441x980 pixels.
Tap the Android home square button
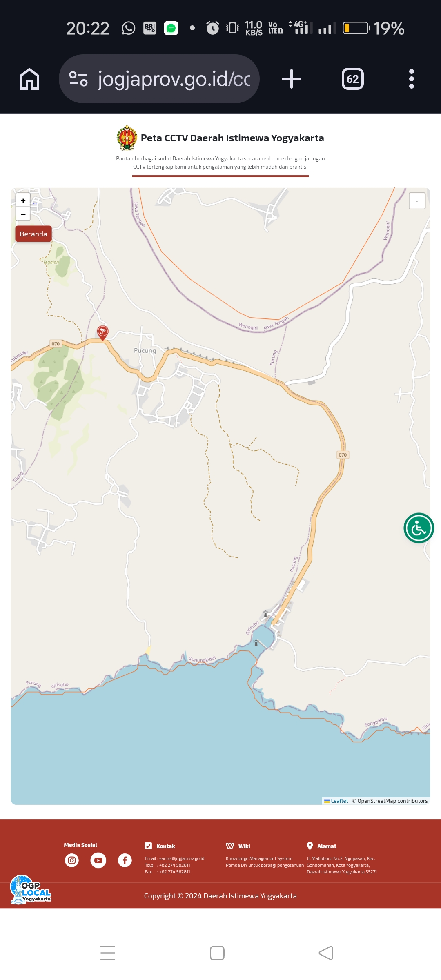[x=217, y=953]
